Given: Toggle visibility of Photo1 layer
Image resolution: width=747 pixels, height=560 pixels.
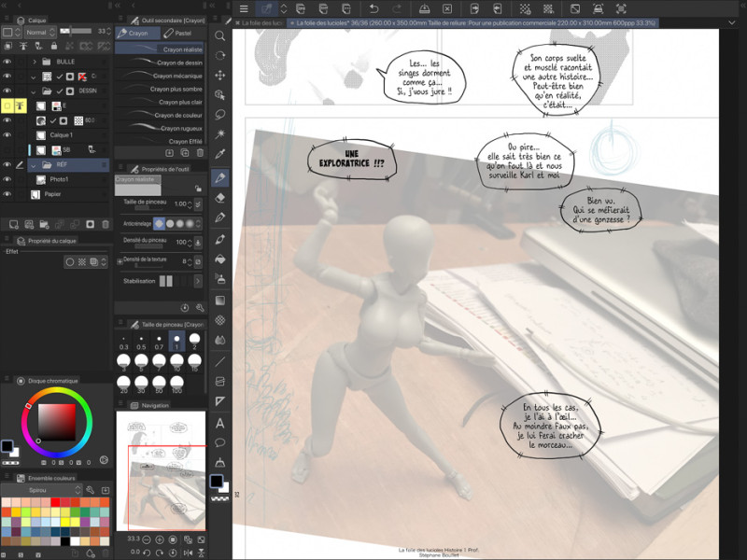Looking at the screenshot, I should (7, 179).
